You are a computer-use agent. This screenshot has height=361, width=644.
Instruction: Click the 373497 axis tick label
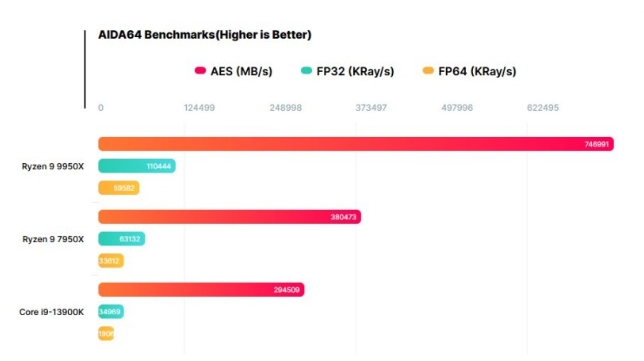[x=371, y=108]
